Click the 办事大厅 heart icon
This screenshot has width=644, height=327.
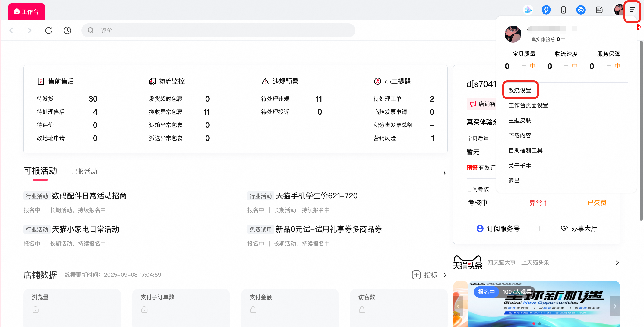coord(564,229)
